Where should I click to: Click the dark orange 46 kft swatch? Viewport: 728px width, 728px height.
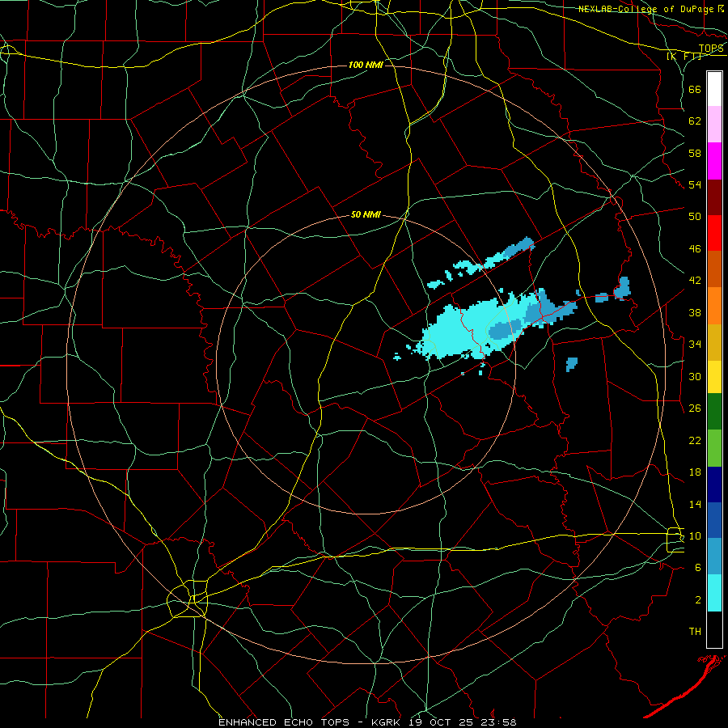pos(714,269)
